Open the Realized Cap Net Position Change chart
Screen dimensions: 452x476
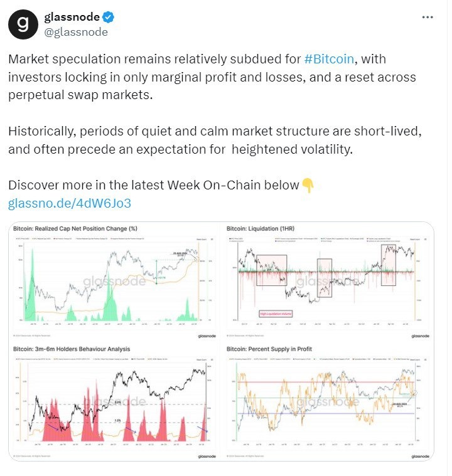[115, 281]
